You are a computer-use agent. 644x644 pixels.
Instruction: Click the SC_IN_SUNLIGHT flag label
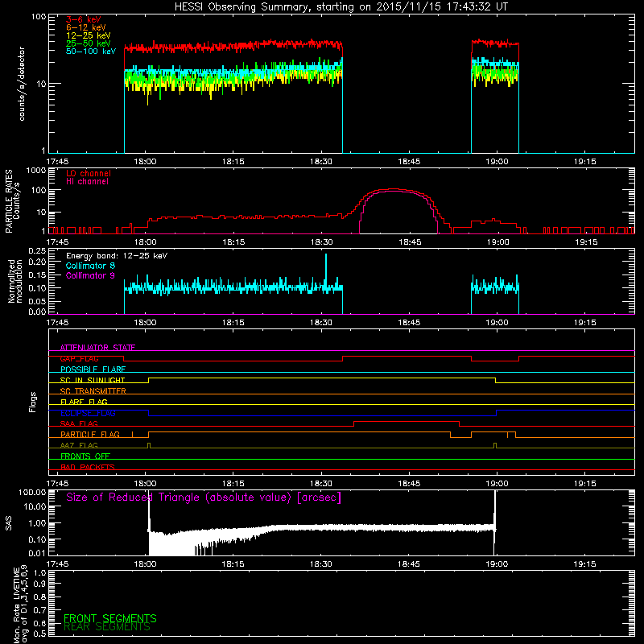93,380
